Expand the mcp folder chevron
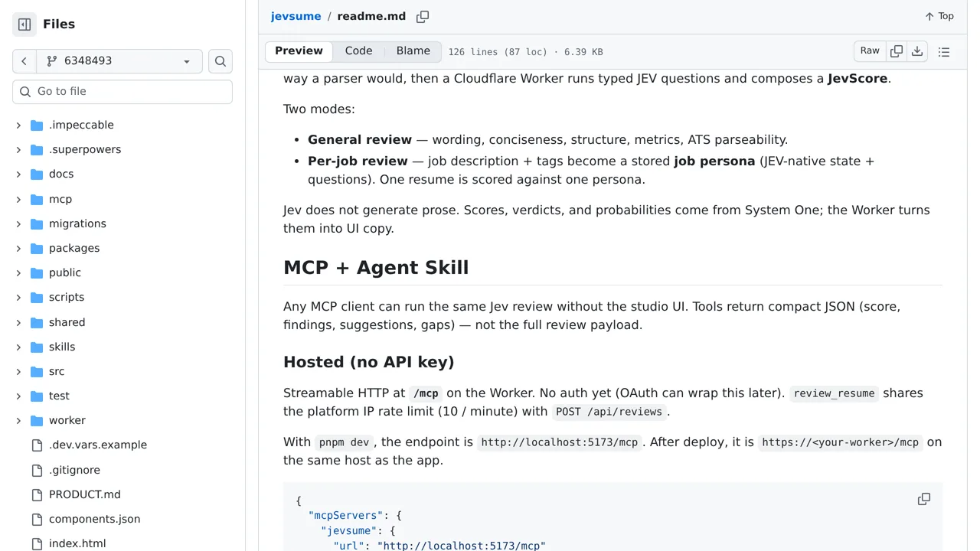The width and height of the screenshot is (980, 551). tap(18, 199)
